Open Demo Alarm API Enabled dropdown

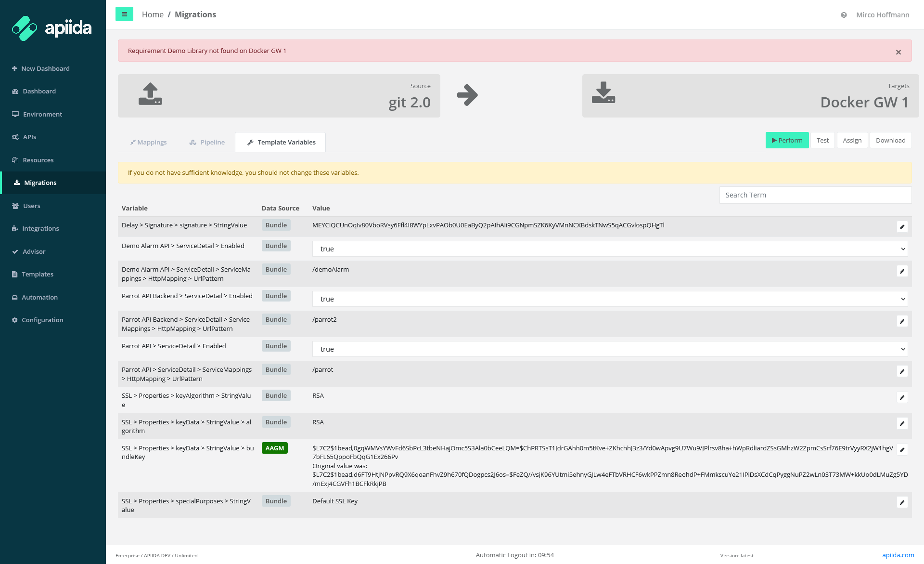pos(609,249)
